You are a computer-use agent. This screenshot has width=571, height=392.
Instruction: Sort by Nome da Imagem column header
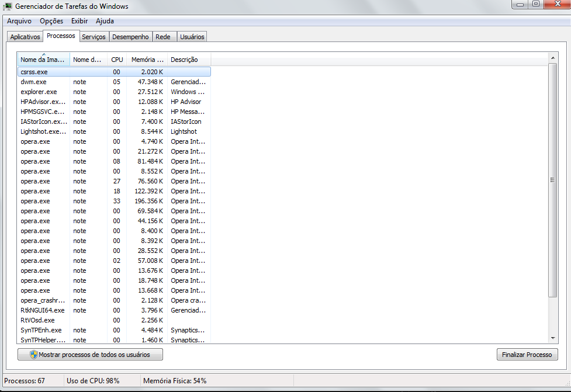pyautogui.click(x=43, y=60)
